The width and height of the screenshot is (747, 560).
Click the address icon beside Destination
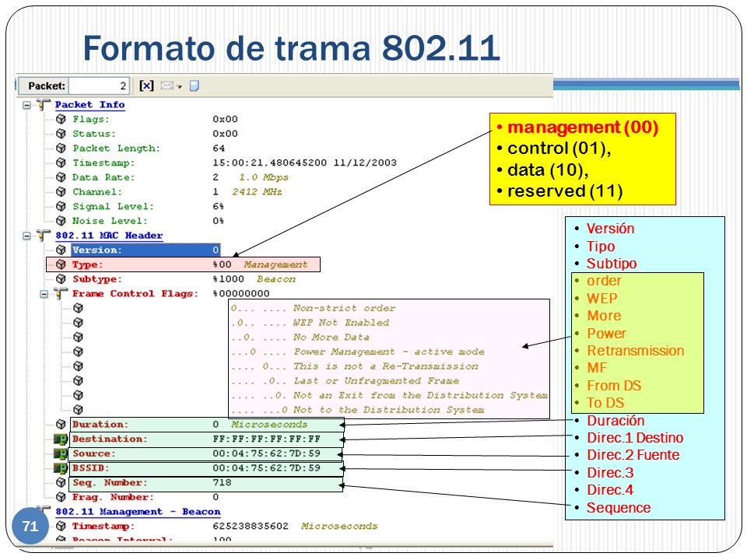[61, 439]
